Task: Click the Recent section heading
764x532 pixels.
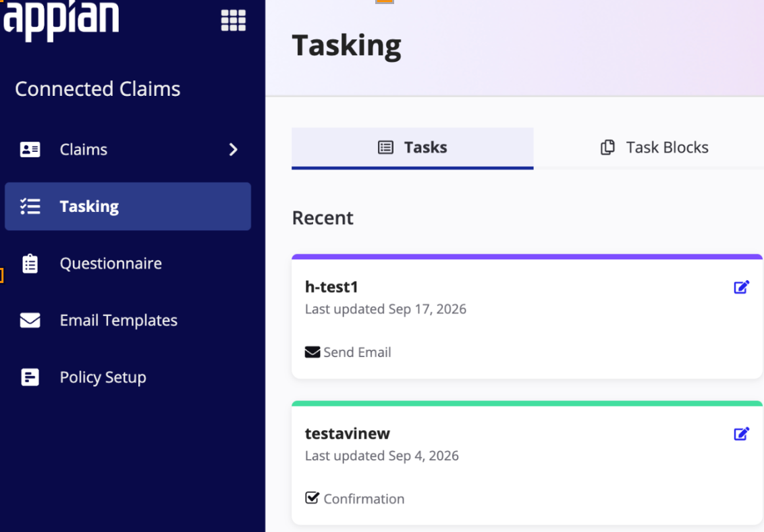Action: click(x=323, y=218)
